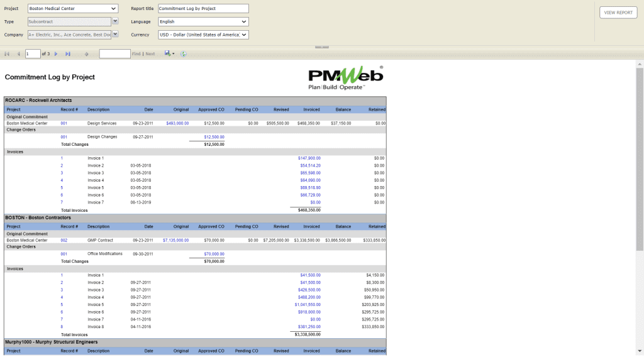Viewport: 644px width, 362px height.
Task: Go to previous report page
Action: click(x=18, y=54)
